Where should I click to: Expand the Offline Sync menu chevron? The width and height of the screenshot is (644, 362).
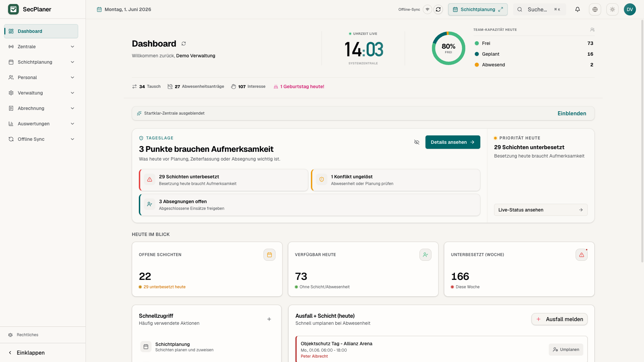click(72, 139)
